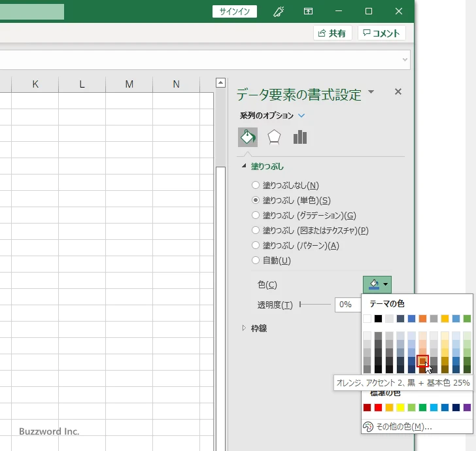Pick black theme color swatch
Viewport: 476px width, 451px height.
pyautogui.click(x=378, y=318)
